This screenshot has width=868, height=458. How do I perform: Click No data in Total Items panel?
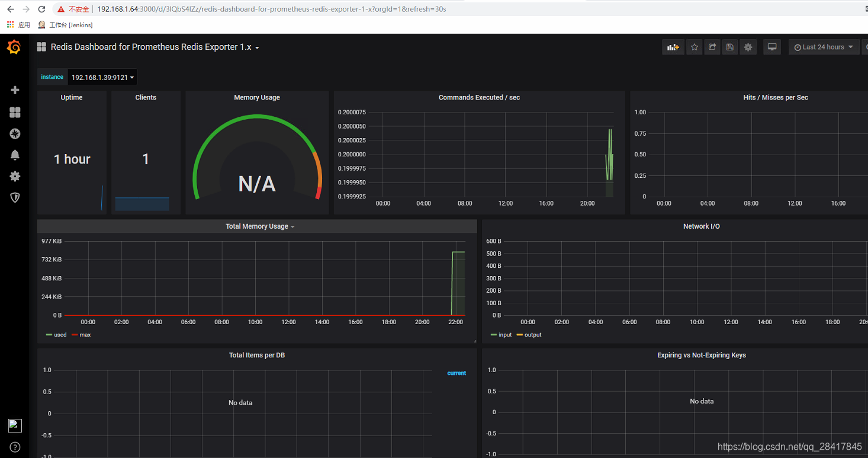click(x=240, y=402)
